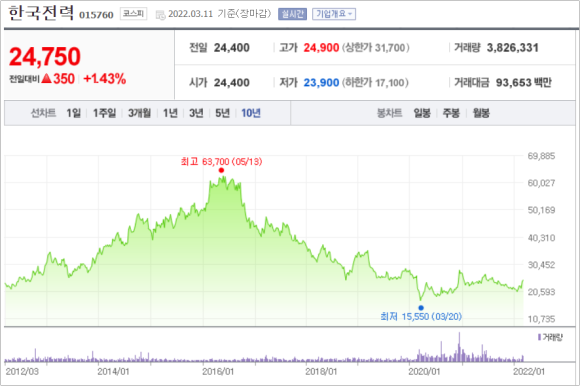Viewport: 580px width, 386px height.
Task: Select the 1일 line chart tab
Action: point(73,113)
